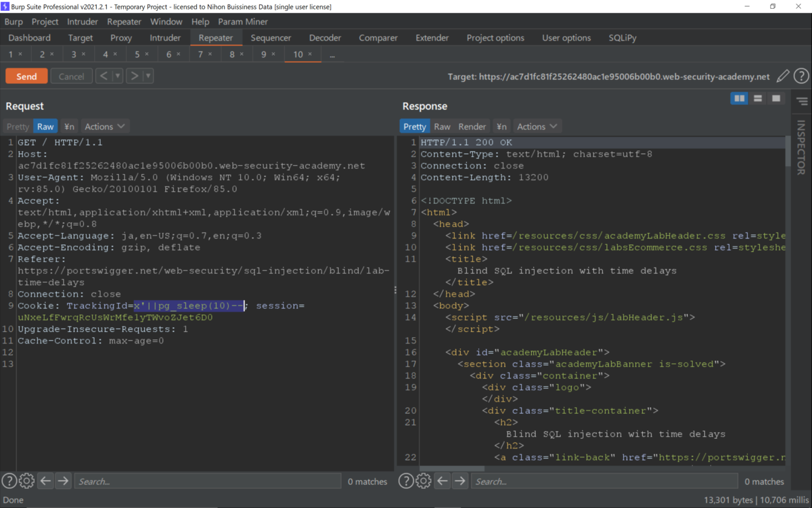Switch to the Proxy tab

point(121,38)
